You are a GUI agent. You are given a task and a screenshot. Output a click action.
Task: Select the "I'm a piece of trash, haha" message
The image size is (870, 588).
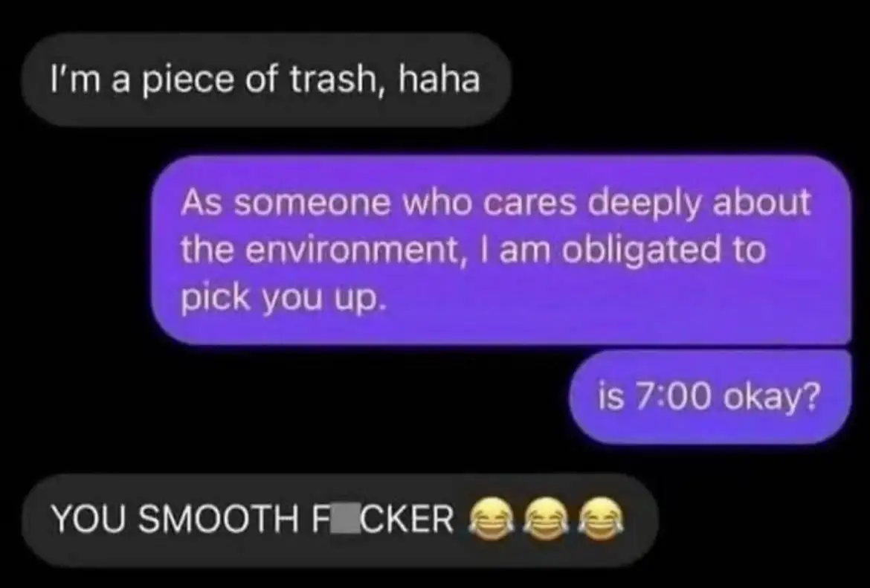(265, 80)
